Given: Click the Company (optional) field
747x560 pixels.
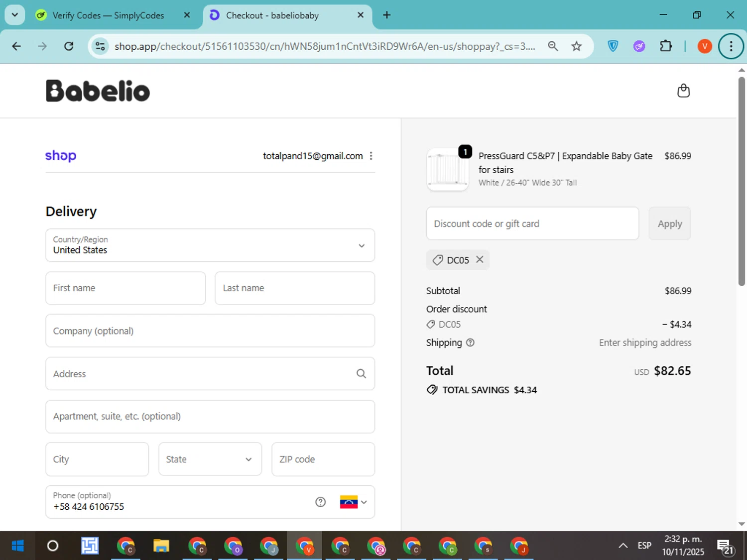Looking at the screenshot, I should [210, 331].
